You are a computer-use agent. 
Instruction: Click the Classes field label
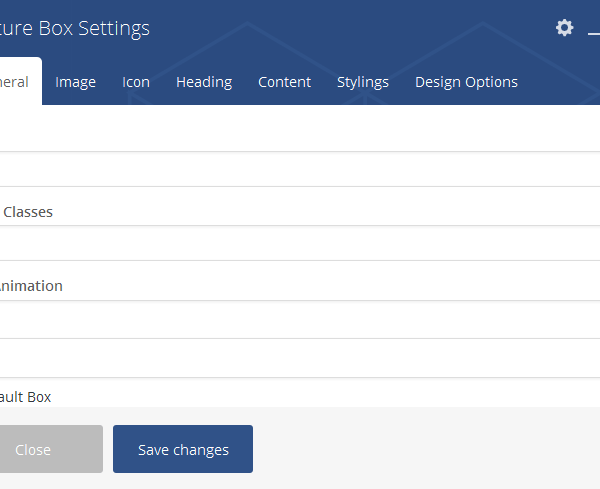(x=28, y=212)
